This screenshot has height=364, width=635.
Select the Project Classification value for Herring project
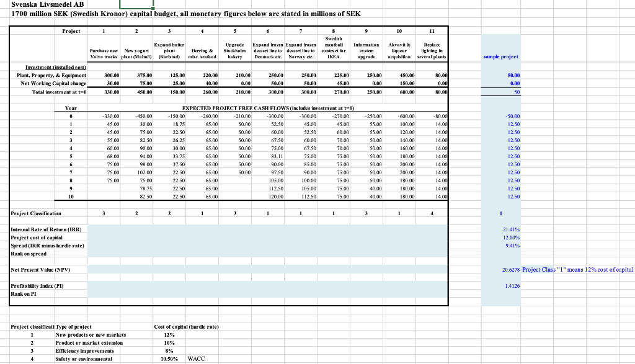(x=201, y=213)
